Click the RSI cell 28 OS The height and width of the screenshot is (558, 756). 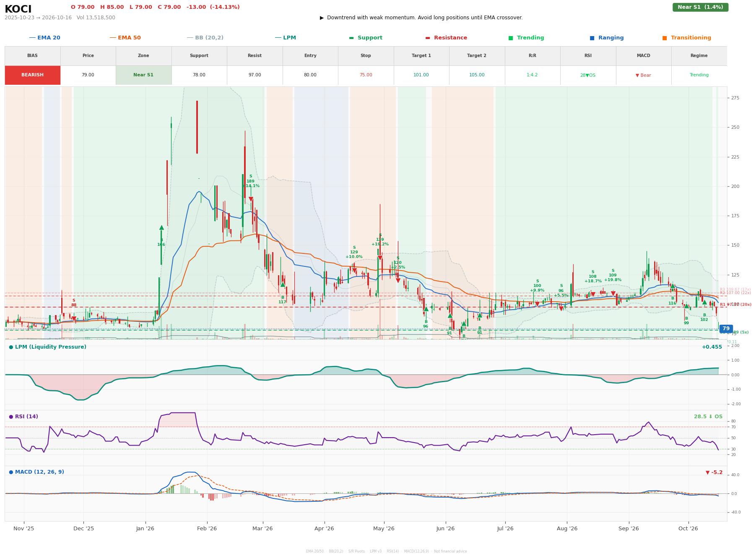pyautogui.click(x=588, y=75)
